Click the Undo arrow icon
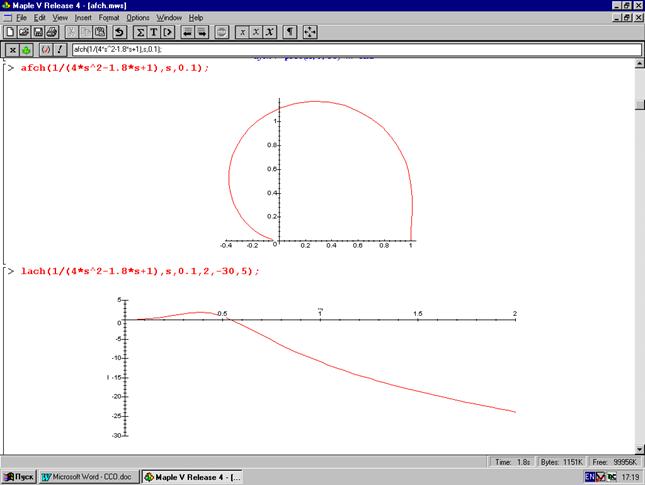The image size is (645, 485). pyautogui.click(x=120, y=32)
